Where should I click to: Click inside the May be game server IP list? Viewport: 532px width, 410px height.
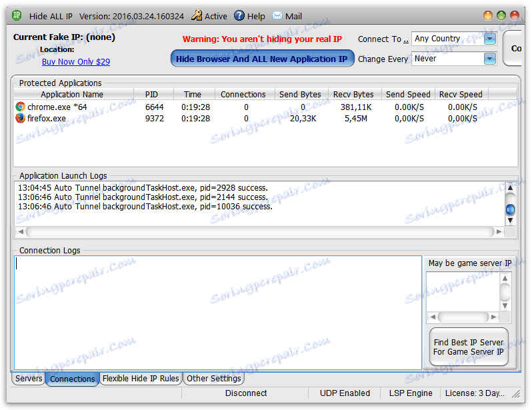[463, 291]
